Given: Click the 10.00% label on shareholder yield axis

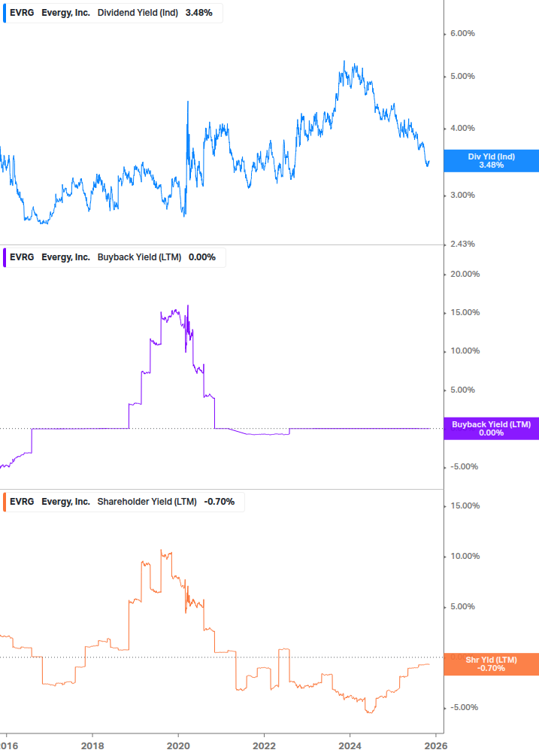Looking at the screenshot, I should pos(465,556).
